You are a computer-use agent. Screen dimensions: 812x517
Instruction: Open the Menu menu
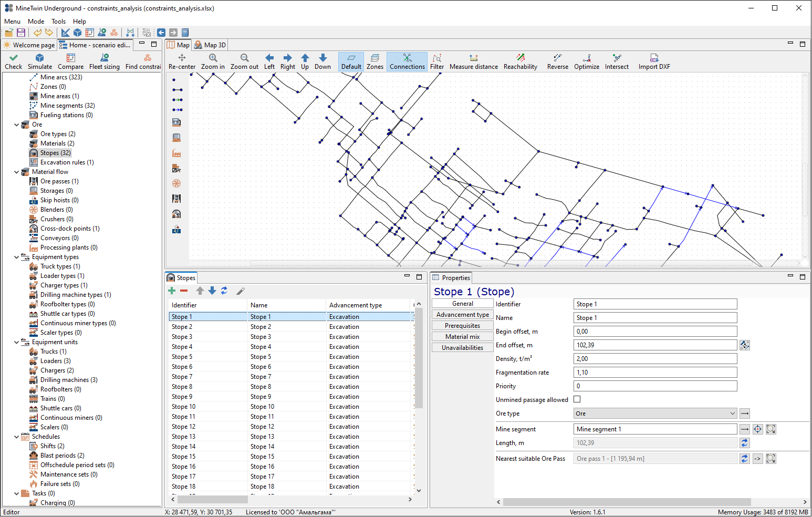coord(13,22)
